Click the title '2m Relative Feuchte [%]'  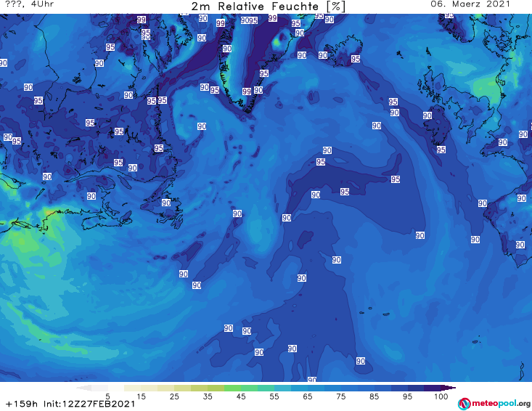point(269,7)
